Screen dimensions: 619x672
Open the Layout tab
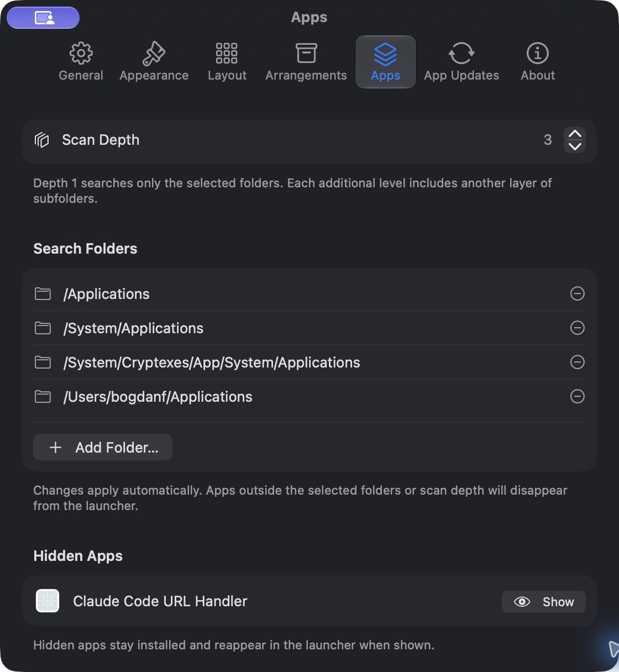pyautogui.click(x=227, y=62)
